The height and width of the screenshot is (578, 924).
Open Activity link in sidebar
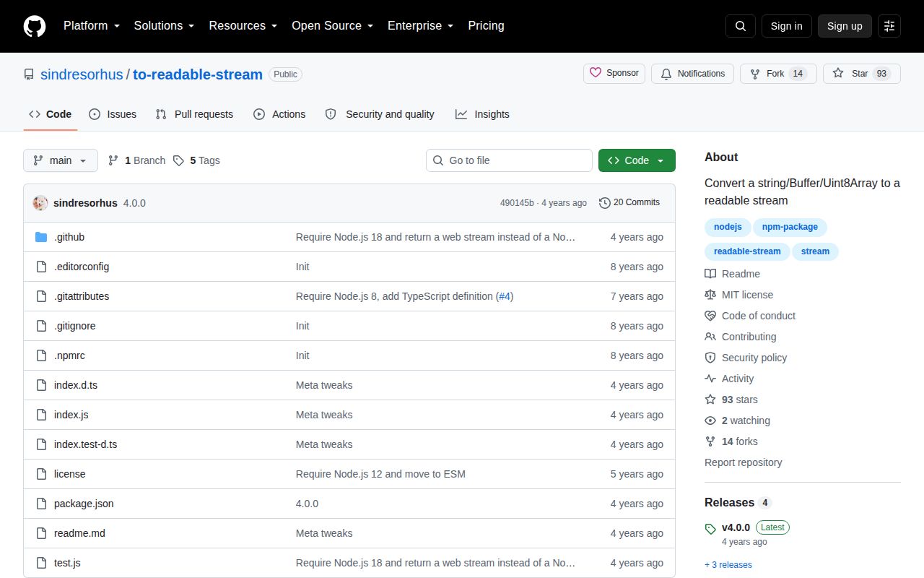(729, 379)
